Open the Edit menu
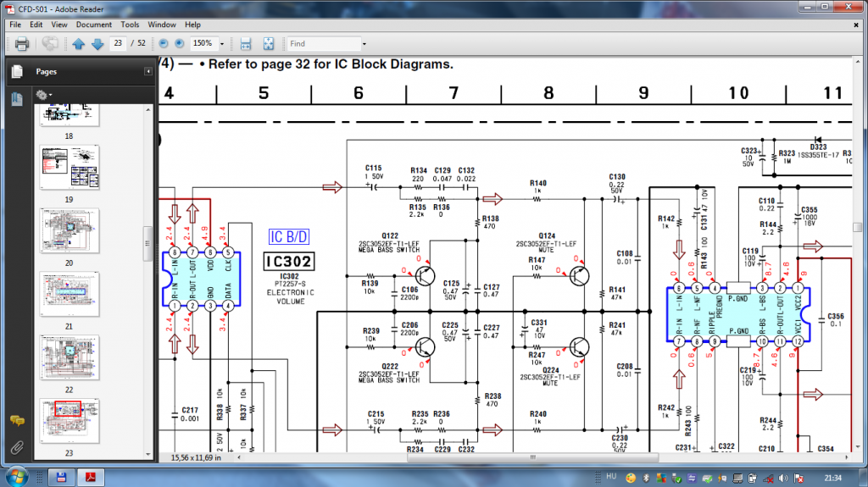The width and height of the screenshot is (868, 487). [x=36, y=25]
